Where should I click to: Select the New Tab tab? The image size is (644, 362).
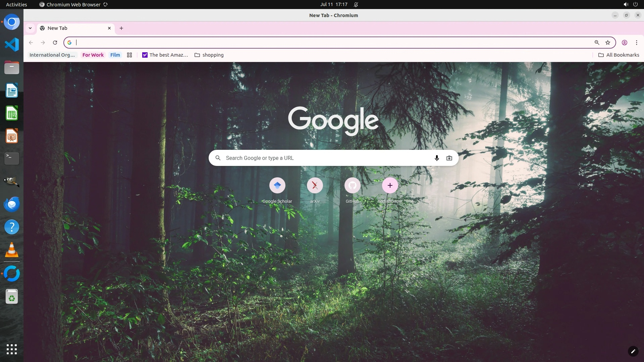(x=74, y=28)
